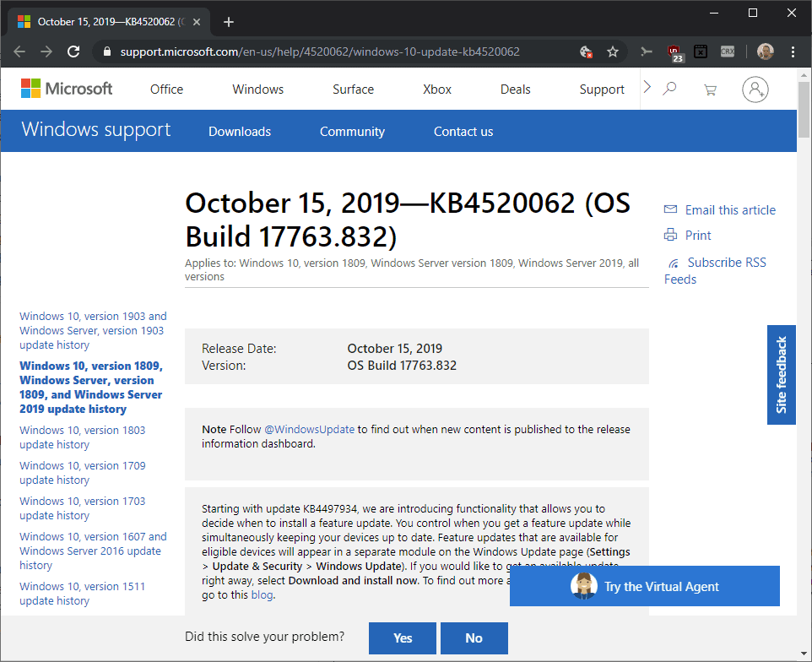Click the page scrollbar on the right

coord(803,110)
